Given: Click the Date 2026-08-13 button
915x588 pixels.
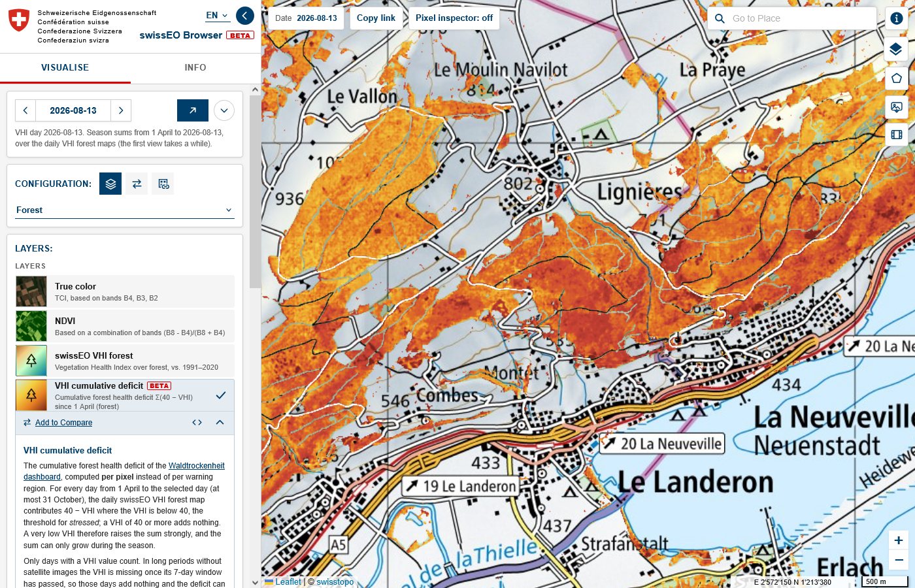Looking at the screenshot, I should (x=306, y=18).
